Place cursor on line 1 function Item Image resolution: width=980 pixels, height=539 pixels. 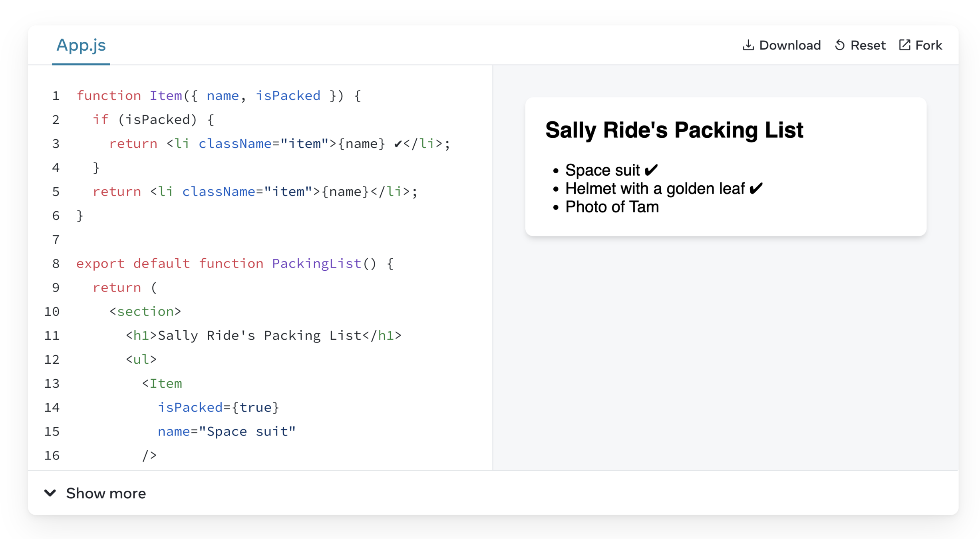(x=165, y=96)
